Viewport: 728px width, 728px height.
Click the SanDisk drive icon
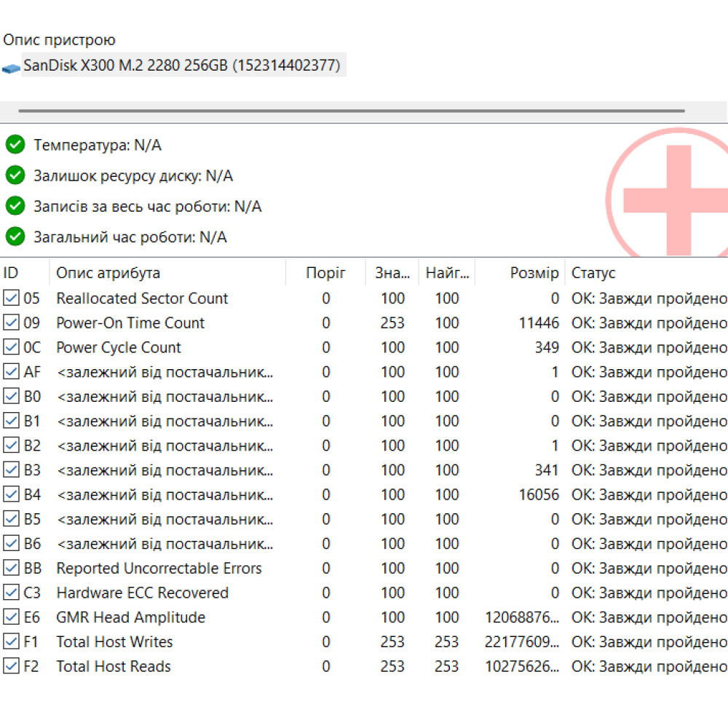[11, 68]
